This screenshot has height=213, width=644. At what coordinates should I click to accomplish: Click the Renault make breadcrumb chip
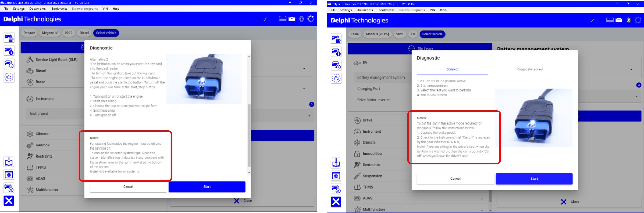coord(29,33)
